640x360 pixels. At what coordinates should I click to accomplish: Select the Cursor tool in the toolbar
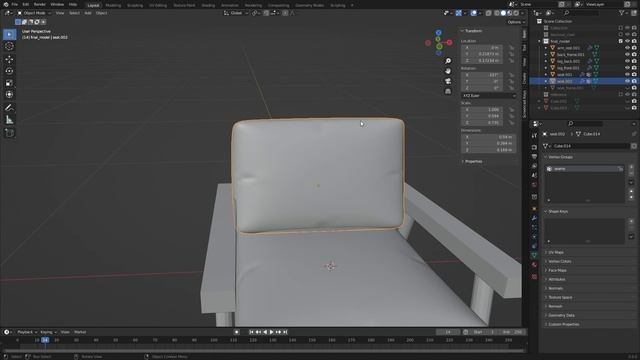click(9, 46)
